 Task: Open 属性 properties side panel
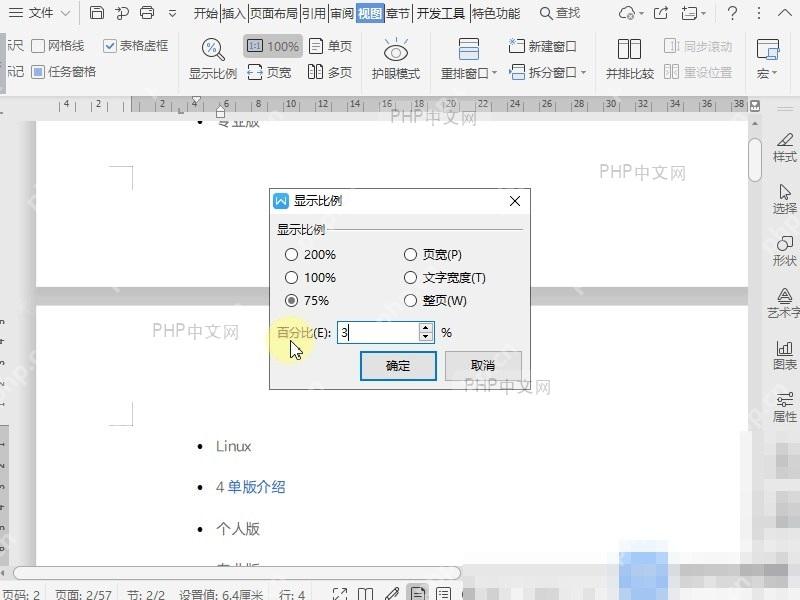[785, 408]
